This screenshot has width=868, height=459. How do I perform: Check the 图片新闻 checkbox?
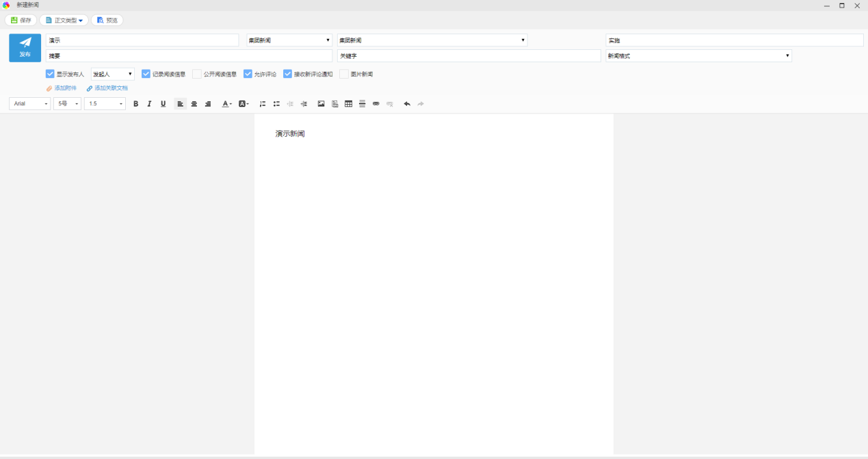344,74
